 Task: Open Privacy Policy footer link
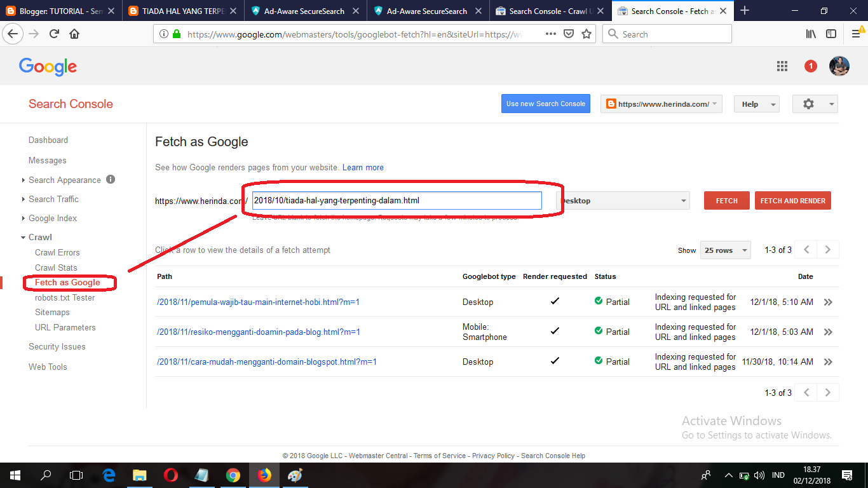pyautogui.click(x=493, y=456)
